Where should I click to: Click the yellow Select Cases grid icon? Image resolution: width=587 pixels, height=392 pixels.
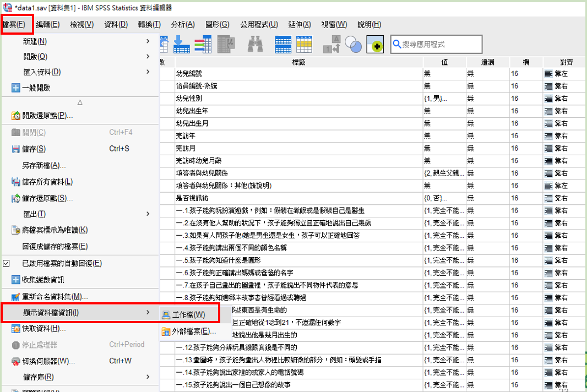click(x=304, y=45)
